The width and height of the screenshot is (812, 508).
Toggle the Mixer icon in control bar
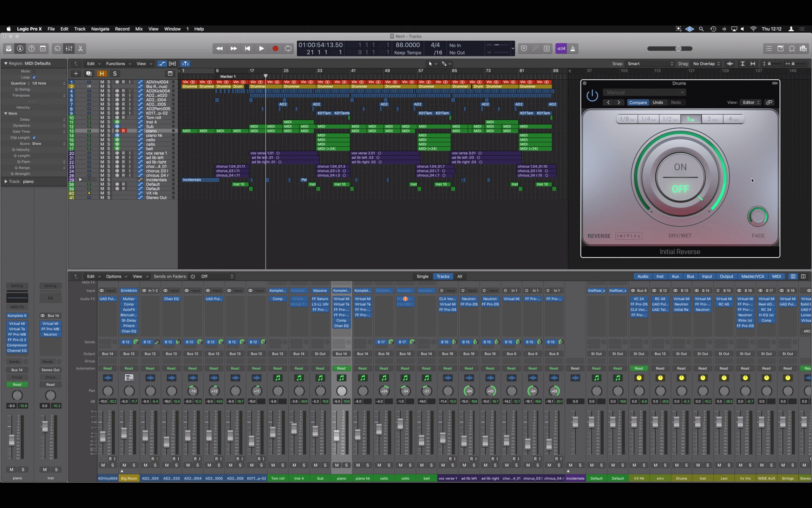[69, 48]
